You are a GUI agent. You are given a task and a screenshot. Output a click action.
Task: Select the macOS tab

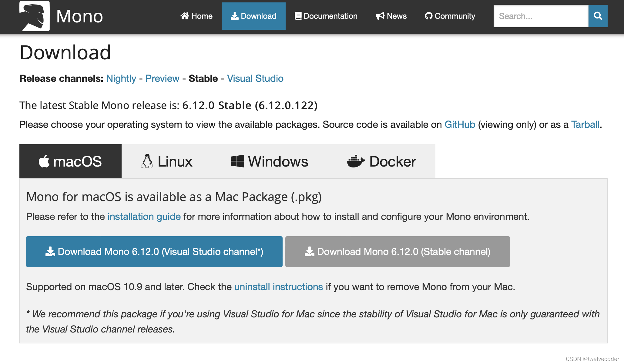[x=70, y=161]
